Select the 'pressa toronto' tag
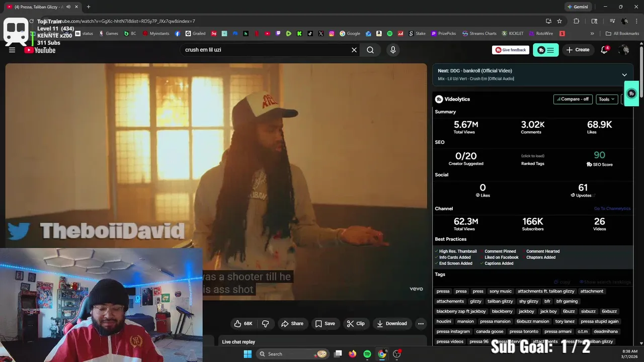 tap(524, 331)
